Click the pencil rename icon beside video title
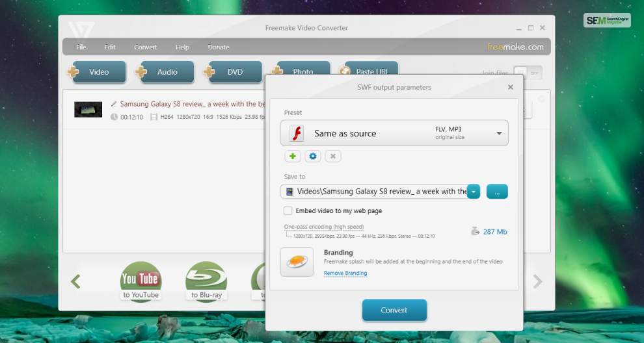The height and width of the screenshot is (343, 644). 114,104
